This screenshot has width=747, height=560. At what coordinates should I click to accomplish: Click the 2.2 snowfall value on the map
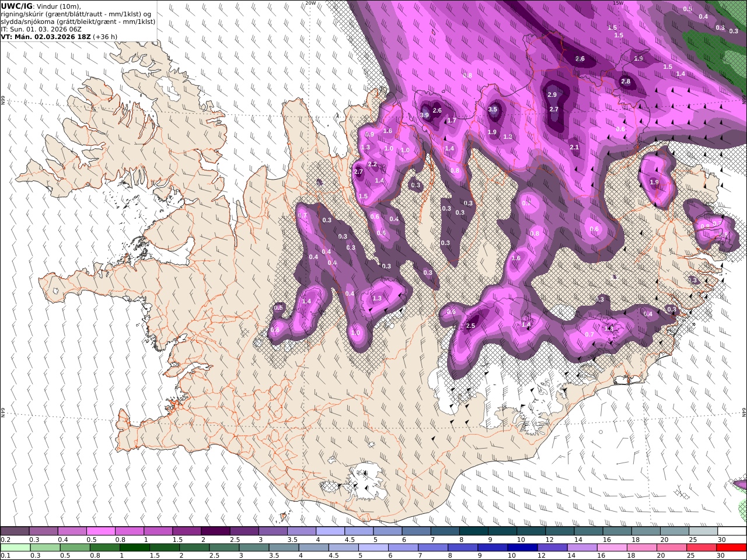click(x=372, y=164)
